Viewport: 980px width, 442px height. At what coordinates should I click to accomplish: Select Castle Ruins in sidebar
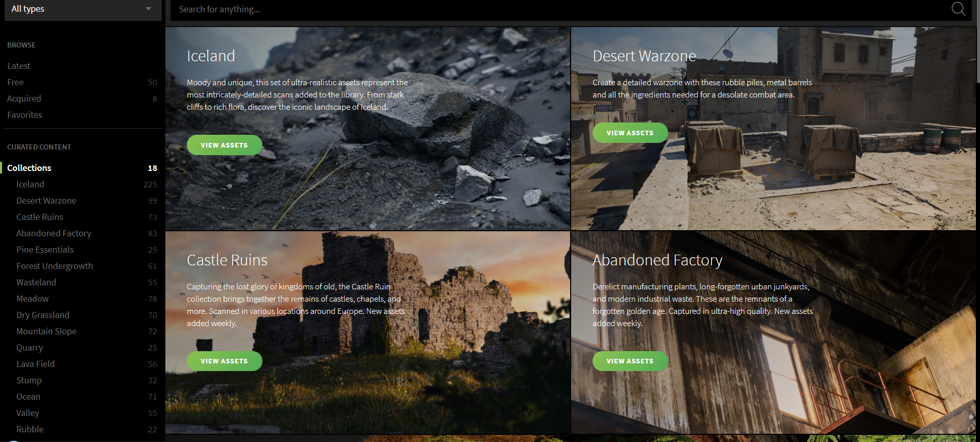coord(40,217)
